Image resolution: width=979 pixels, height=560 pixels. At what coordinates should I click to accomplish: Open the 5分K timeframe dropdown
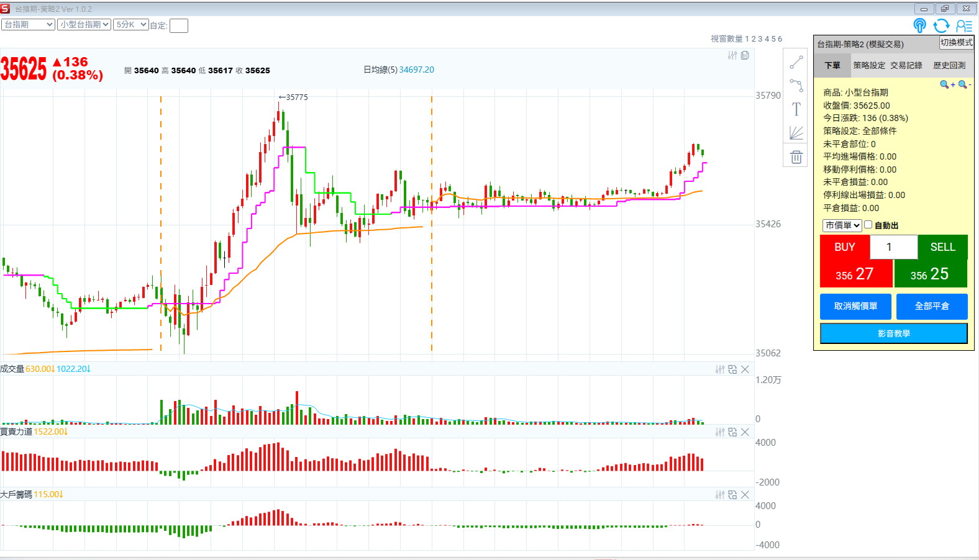click(x=130, y=24)
